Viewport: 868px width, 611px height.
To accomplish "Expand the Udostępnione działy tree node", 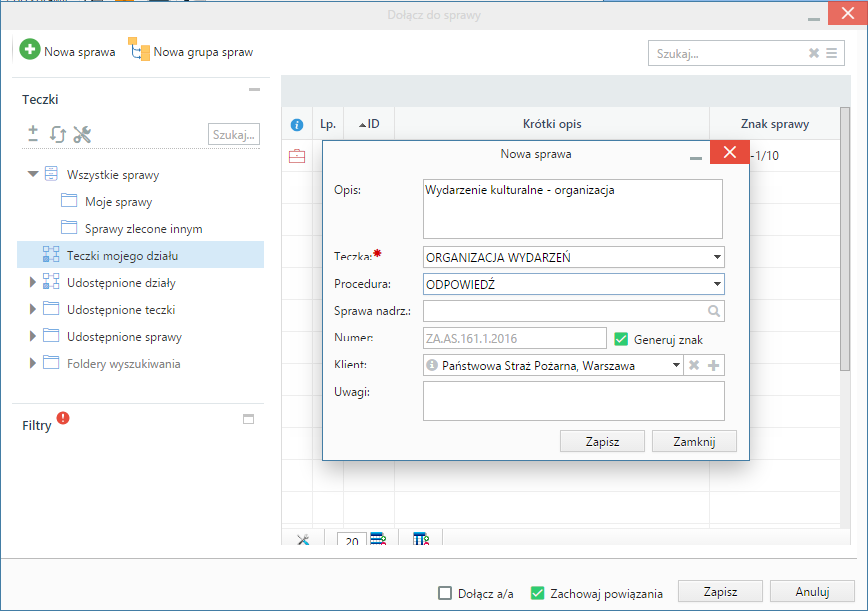I will coord(33,283).
